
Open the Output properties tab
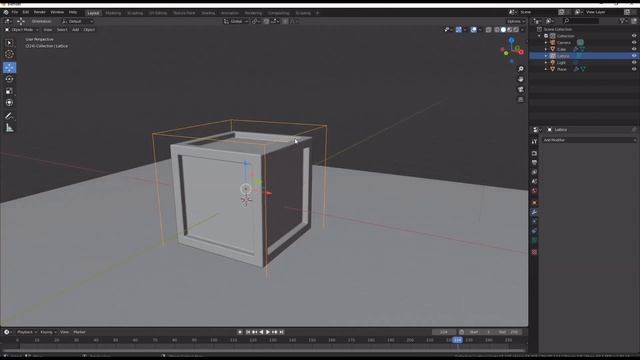[534, 162]
